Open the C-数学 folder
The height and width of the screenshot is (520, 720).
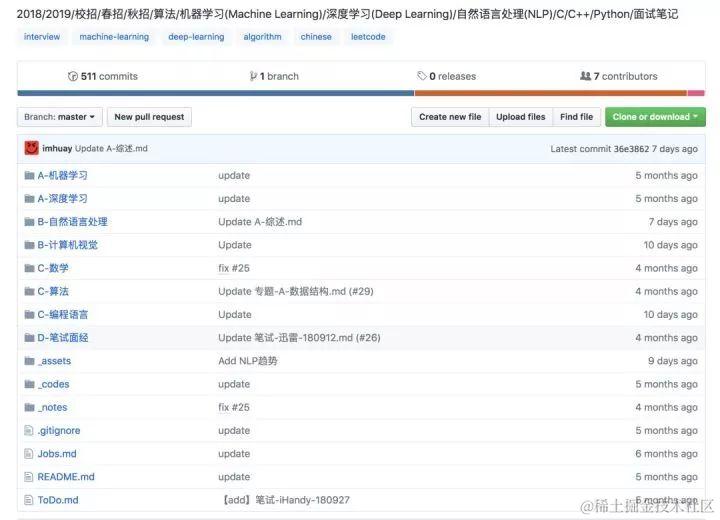click(53, 268)
